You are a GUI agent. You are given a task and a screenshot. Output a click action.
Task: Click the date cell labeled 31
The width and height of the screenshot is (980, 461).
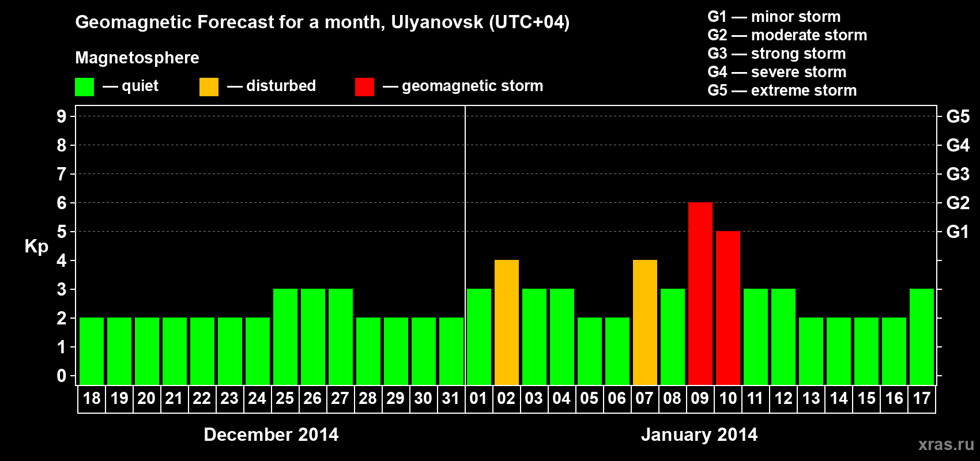pyautogui.click(x=451, y=399)
